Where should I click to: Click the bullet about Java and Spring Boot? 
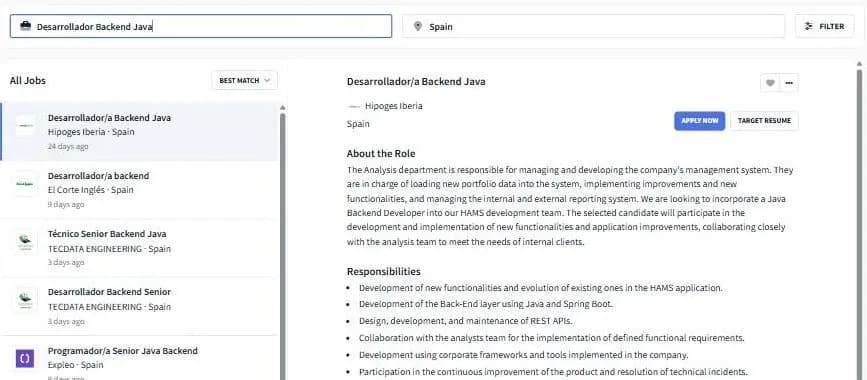tap(486, 304)
